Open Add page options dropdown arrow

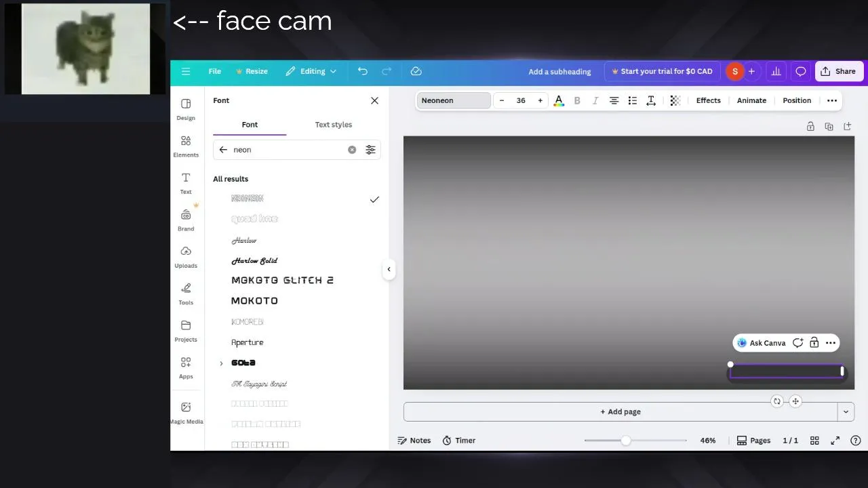pos(846,411)
